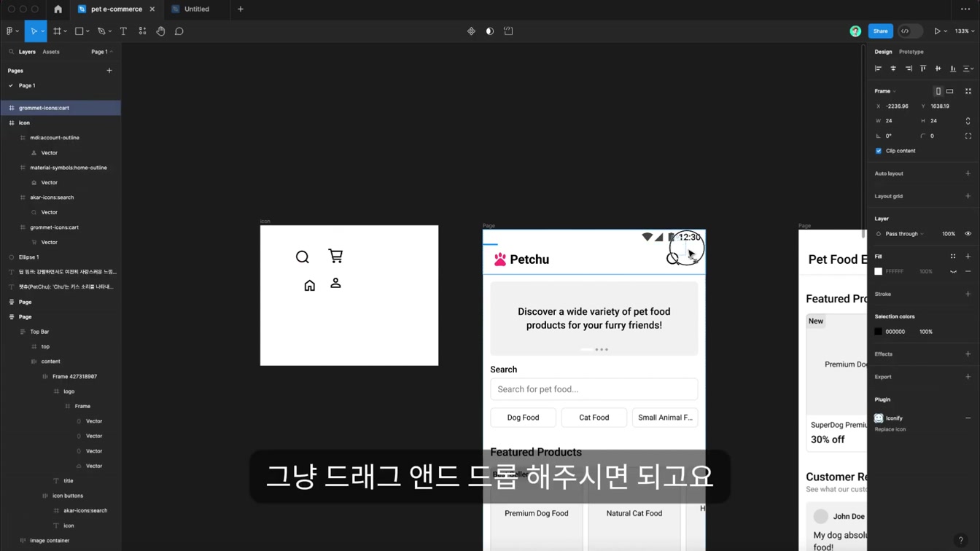Click the white Fill color swatch
The width and height of the screenshot is (980, 551).
[879, 271]
